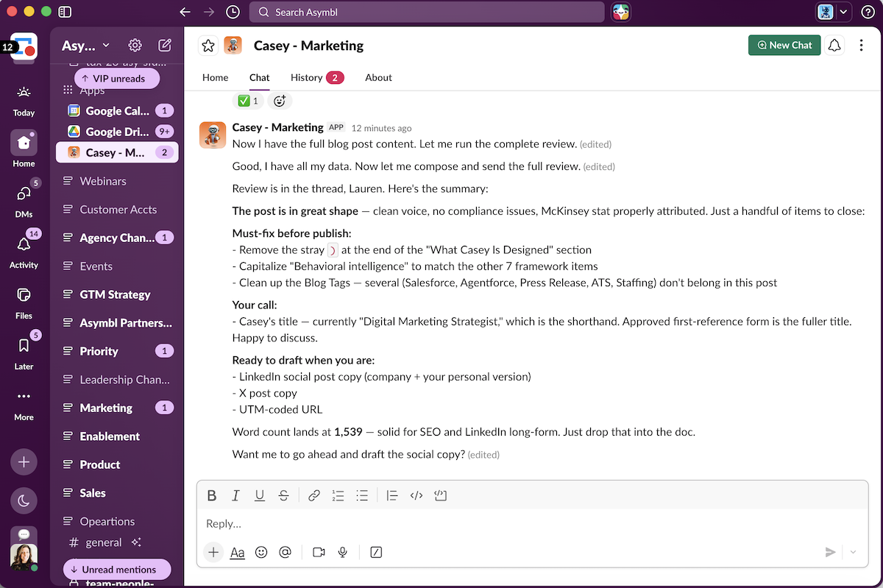Open Google Calendar app
This screenshot has width=883, height=588.
117,110
